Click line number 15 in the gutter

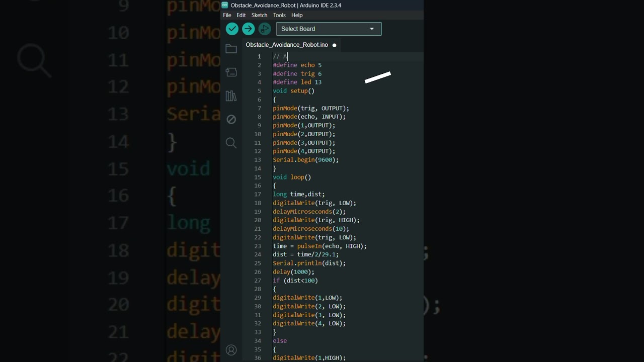point(258,177)
